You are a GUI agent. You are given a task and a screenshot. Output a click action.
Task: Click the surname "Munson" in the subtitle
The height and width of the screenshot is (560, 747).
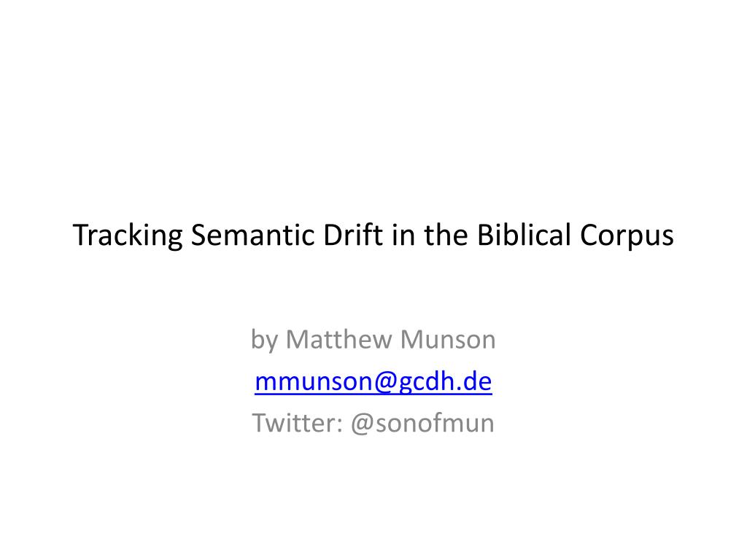click(448, 340)
